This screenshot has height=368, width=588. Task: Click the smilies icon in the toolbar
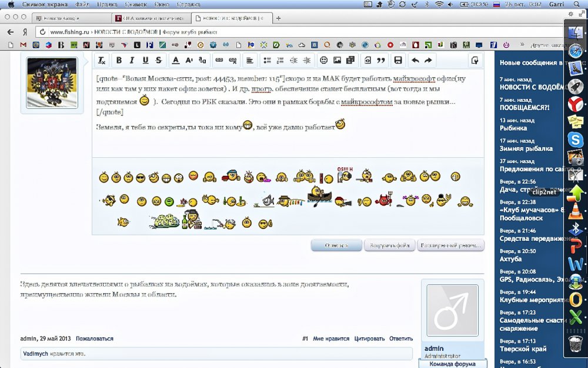coord(323,60)
